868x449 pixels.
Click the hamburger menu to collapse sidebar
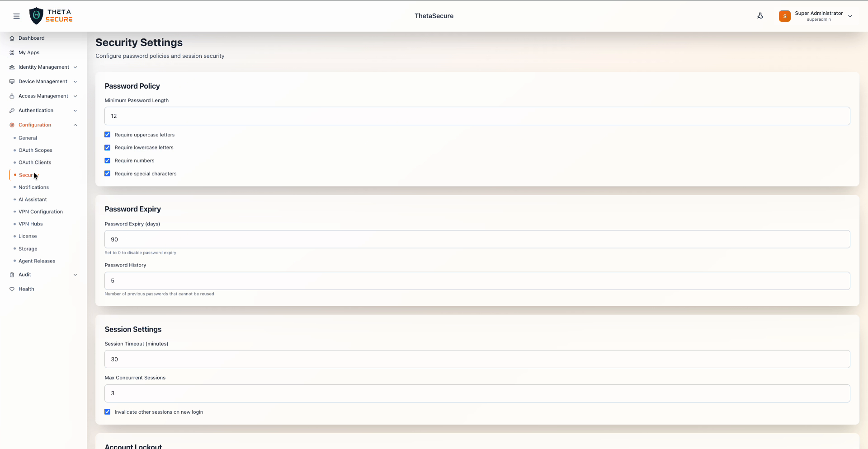[17, 16]
